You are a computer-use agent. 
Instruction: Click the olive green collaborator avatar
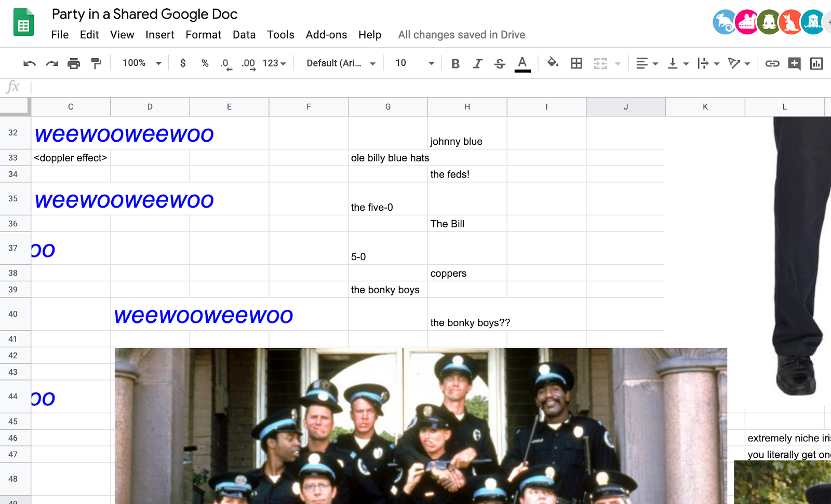(769, 22)
